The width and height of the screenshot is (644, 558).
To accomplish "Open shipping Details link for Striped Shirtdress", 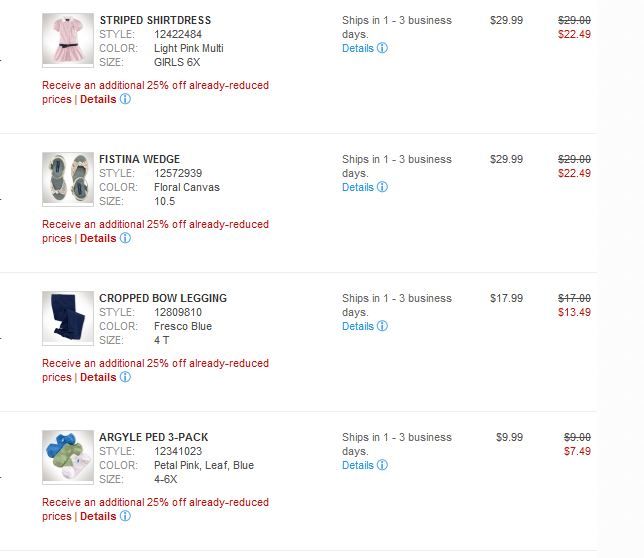I will pos(357,48).
